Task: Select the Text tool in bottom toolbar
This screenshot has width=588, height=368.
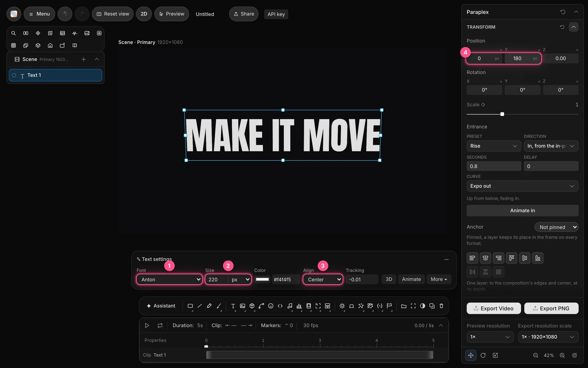Action: tap(233, 306)
